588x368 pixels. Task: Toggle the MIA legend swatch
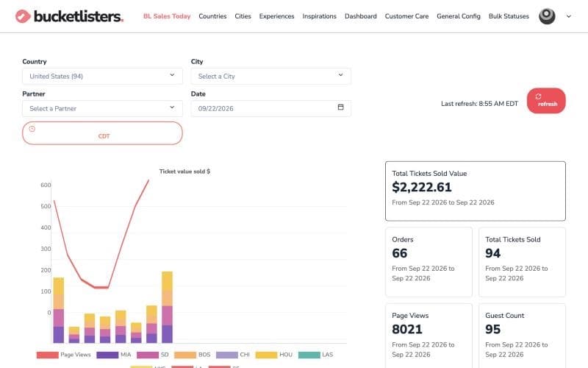107,355
